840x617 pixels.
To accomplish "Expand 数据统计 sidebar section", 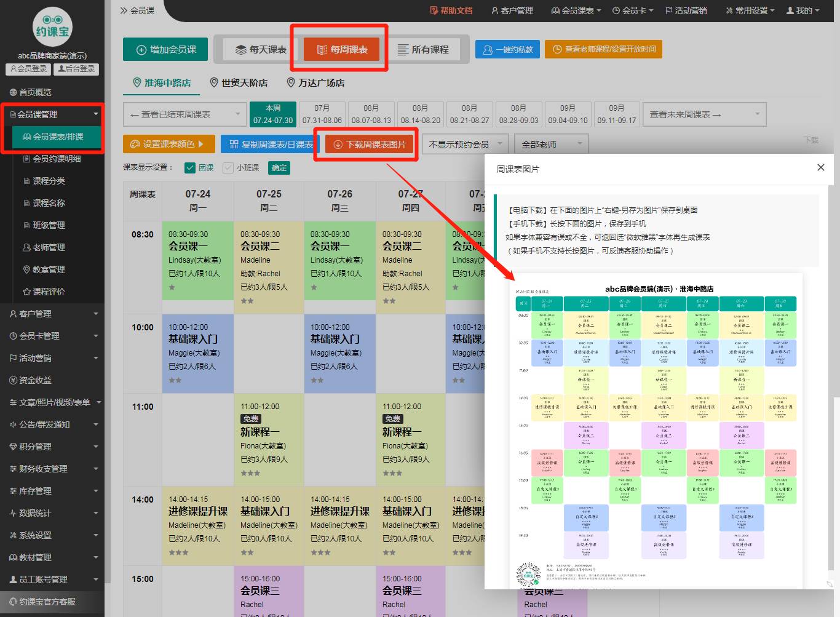I will tap(52, 513).
